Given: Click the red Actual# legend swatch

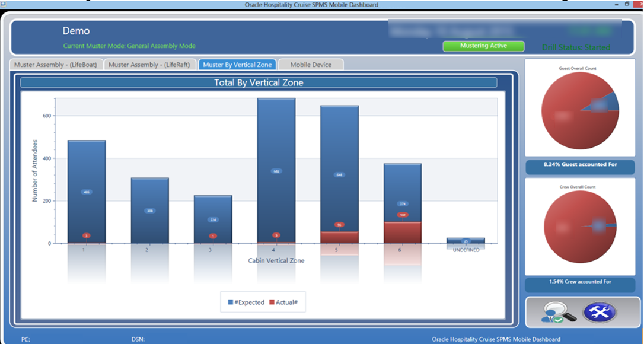Looking at the screenshot, I should (272, 302).
